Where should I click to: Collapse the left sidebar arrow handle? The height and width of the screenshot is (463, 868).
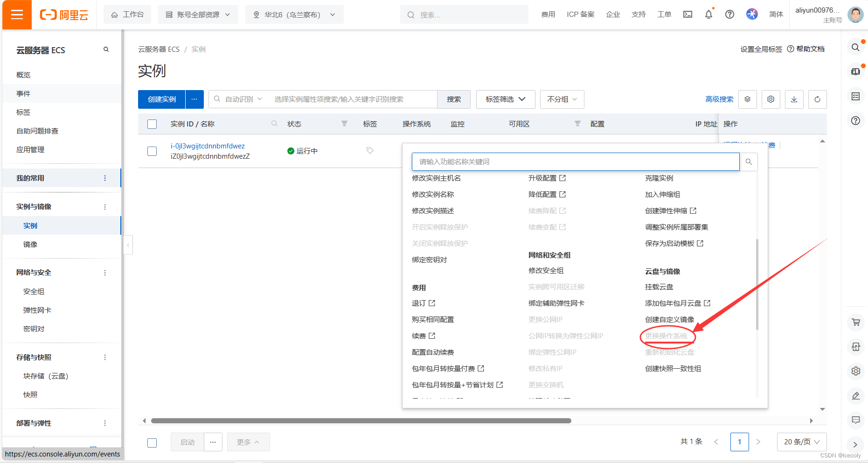(x=128, y=245)
